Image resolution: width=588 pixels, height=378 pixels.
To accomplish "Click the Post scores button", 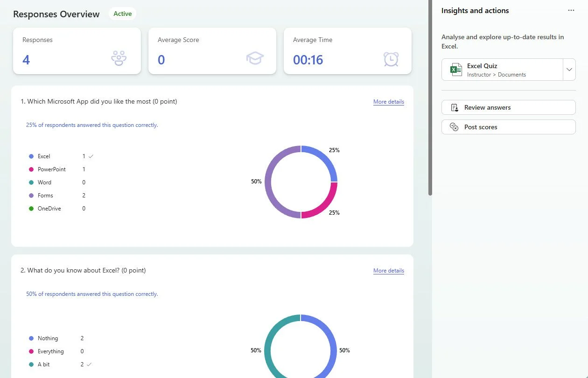I will pos(509,127).
